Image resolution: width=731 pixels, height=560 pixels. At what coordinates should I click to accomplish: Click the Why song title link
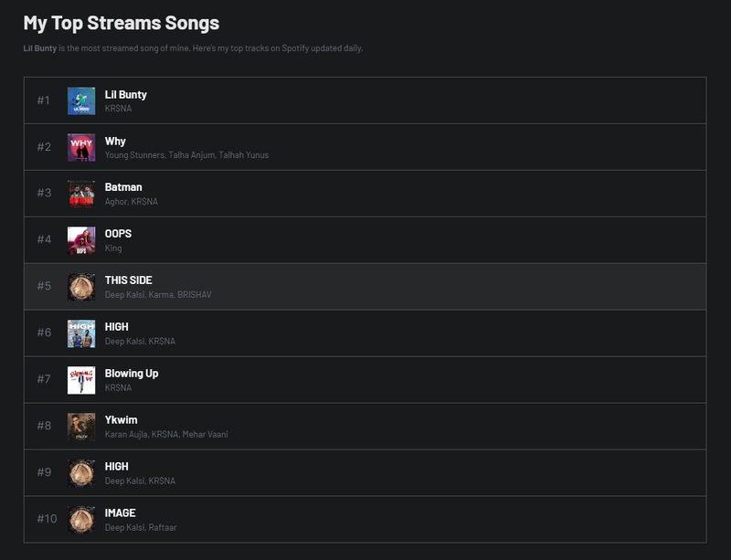coord(115,141)
